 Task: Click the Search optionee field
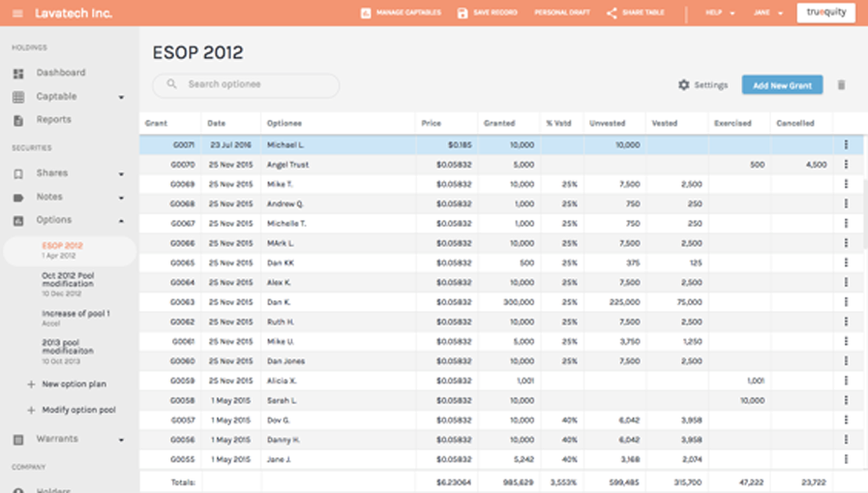(246, 85)
